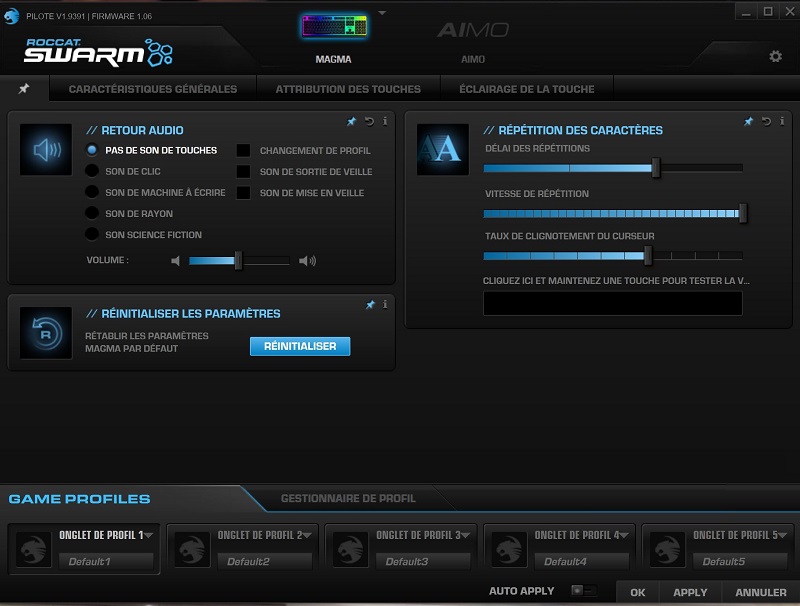This screenshot has height=606, width=800.
Task: Select Son de Machine à Écrire option
Action: point(93,192)
